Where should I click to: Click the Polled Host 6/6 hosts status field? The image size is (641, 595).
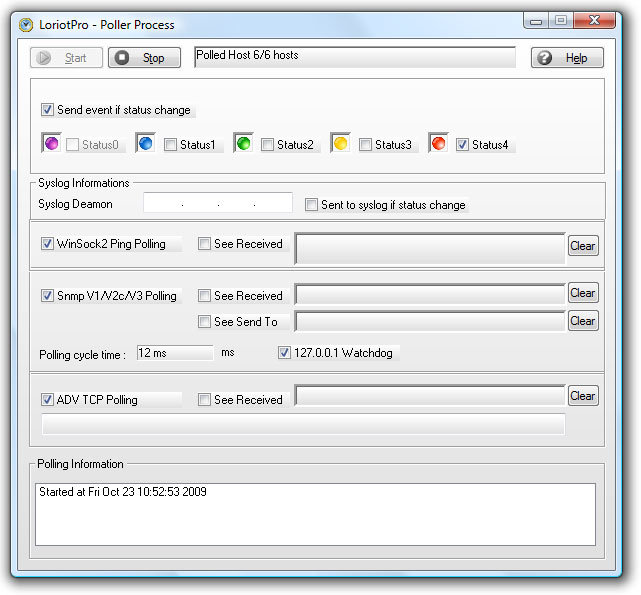pyautogui.click(x=355, y=57)
